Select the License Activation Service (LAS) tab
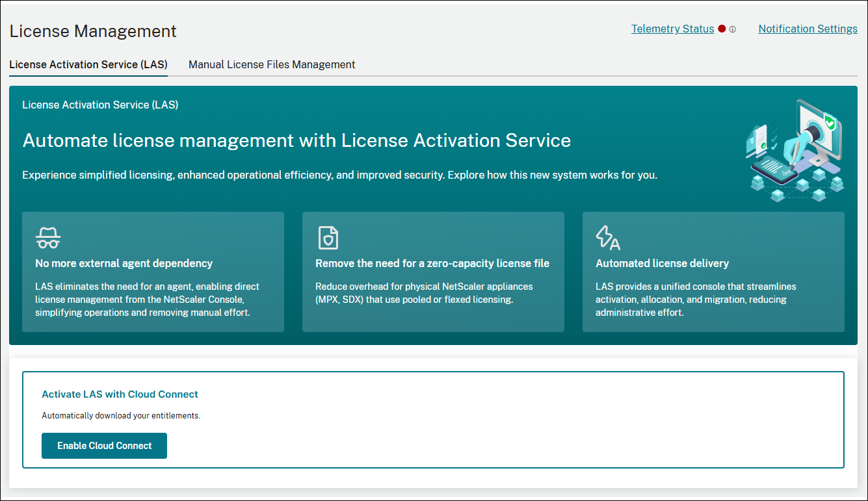The image size is (868, 501). [x=88, y=64]
